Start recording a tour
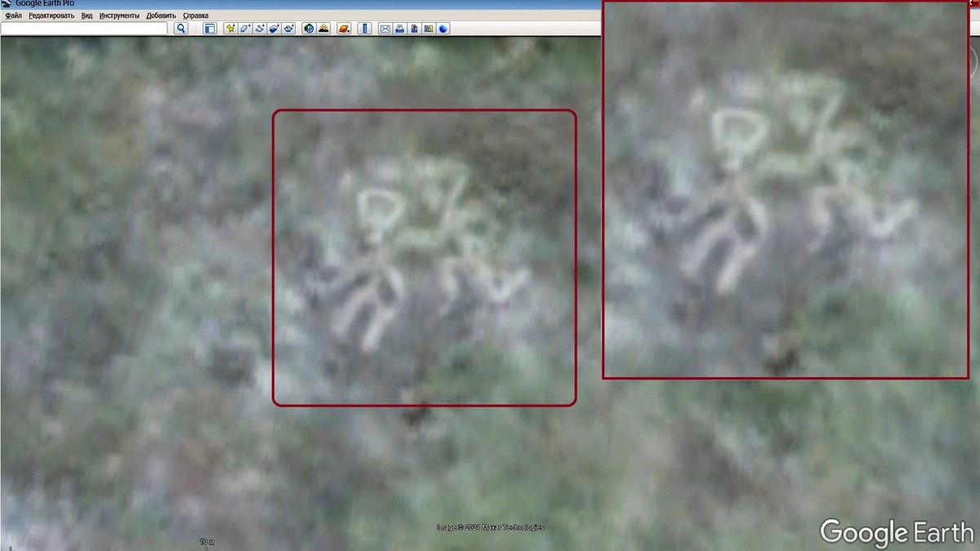This screenshot has width=980, height=551. [x=289, y=29]
